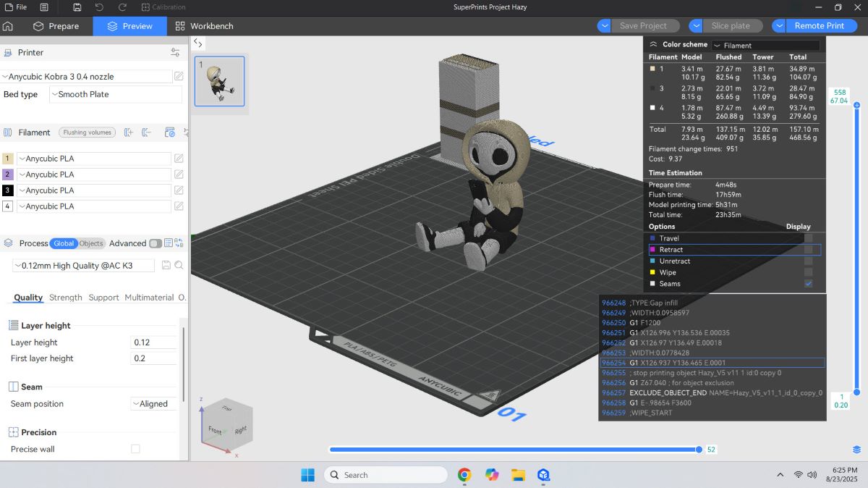Open layer slider settings icon
This screenshot has height=488, width=868.
(856, 450)
